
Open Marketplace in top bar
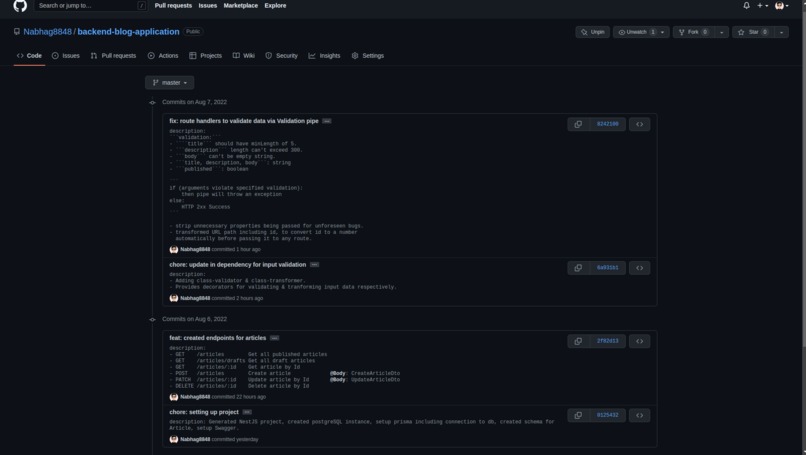(x=241, y=6)
